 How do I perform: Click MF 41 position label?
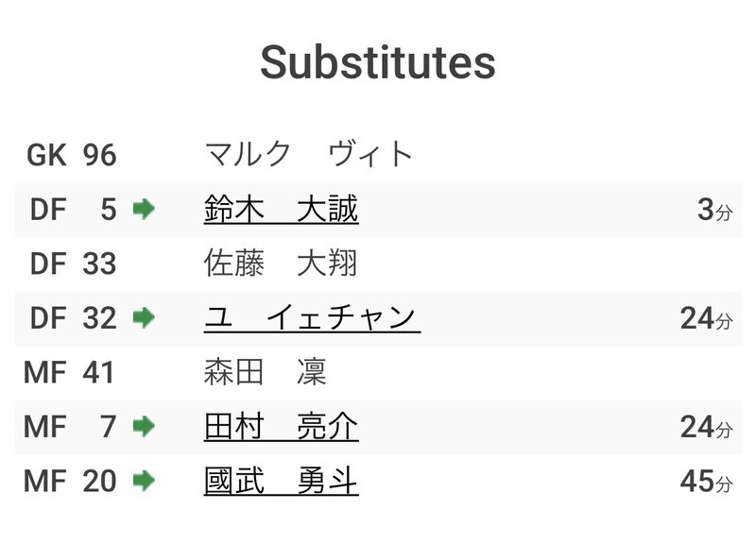tap(69, 372)
